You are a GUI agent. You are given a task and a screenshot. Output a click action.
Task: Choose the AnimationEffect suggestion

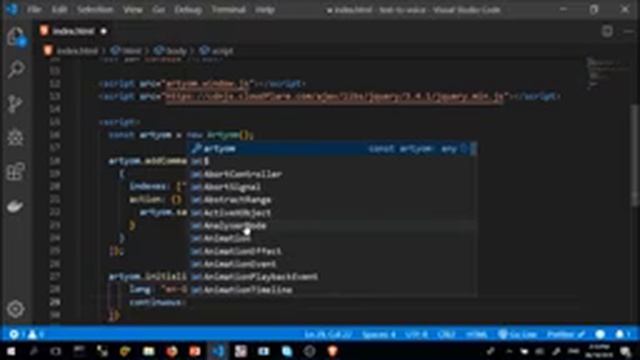click(331, 251)
